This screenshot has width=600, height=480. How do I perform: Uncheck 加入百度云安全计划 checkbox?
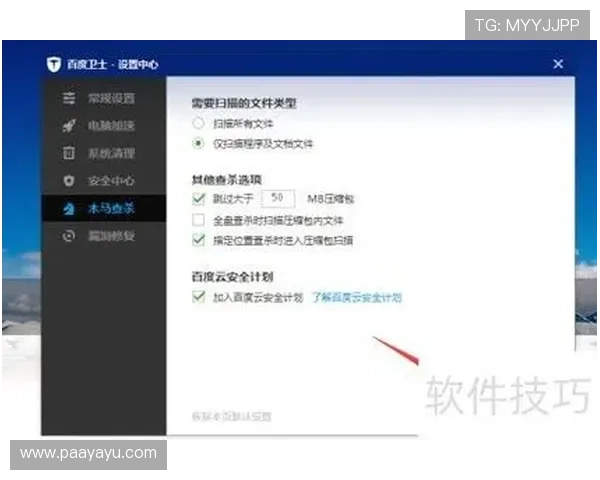[x=199, y=297]
